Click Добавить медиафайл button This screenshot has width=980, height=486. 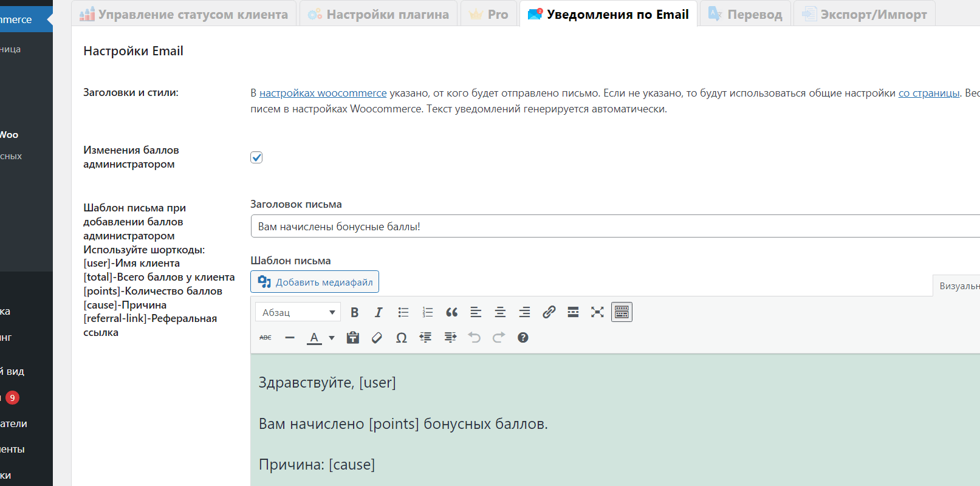point(315,282)
